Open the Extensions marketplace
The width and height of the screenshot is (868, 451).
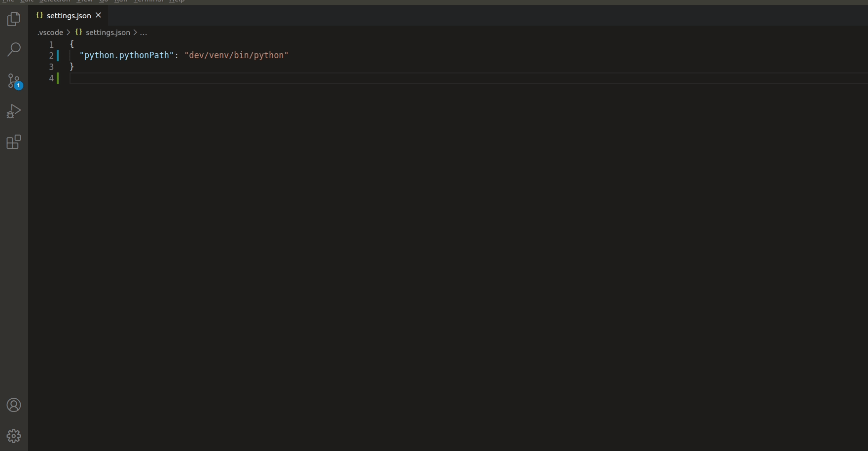tap(13, 142)
